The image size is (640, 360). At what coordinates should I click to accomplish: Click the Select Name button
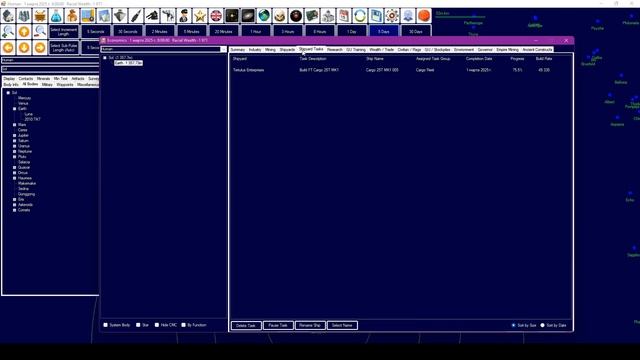click(342, 325)
